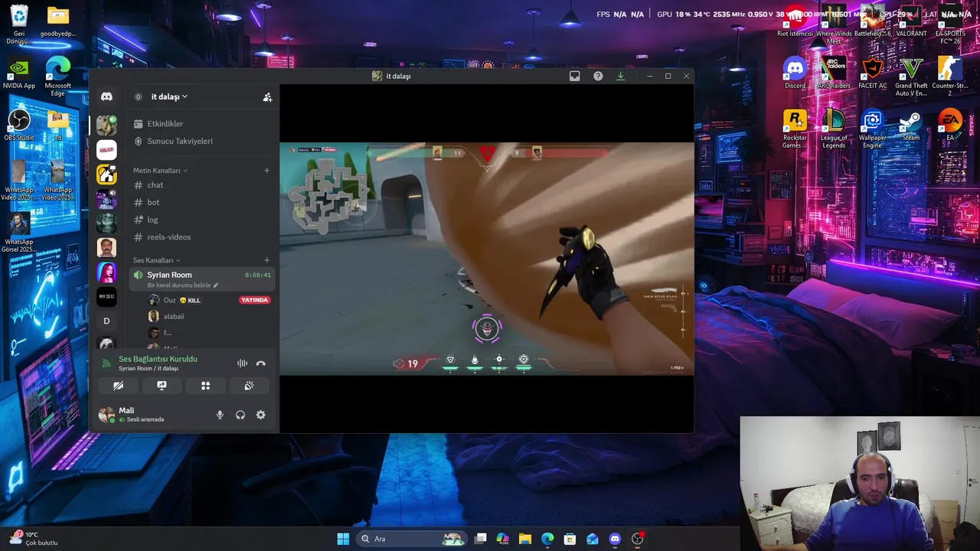
Task: Open the Discord inbox icon in title bar
Action: [575, 76]
